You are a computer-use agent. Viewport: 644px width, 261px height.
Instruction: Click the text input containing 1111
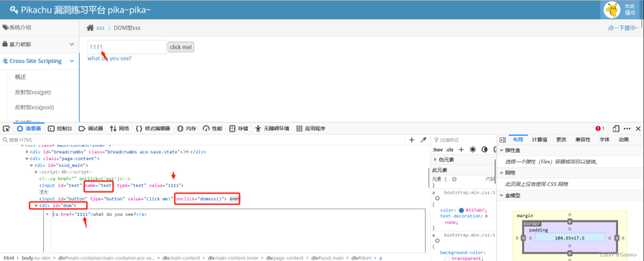click(x=127, y=47)
